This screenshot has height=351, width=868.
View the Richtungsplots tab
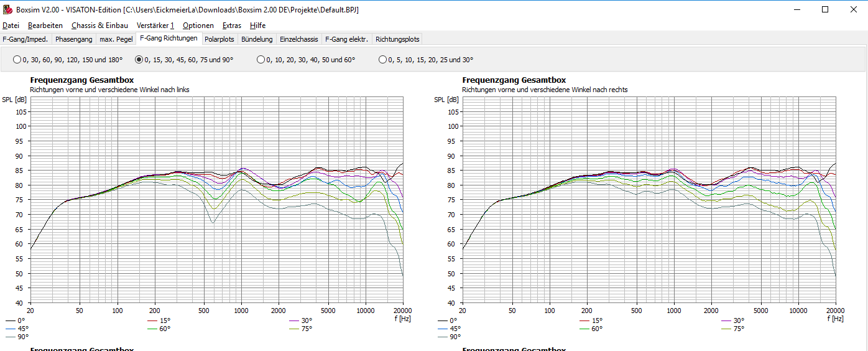397,39
